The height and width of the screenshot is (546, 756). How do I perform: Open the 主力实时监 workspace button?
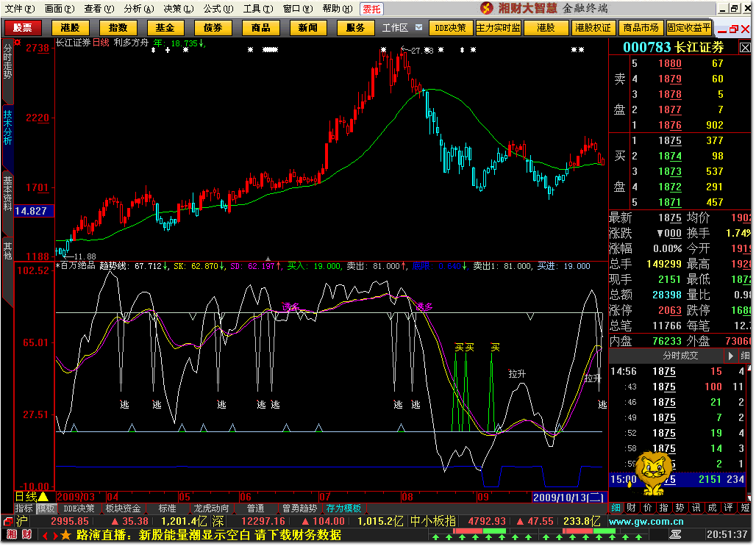(x=499, y=28)
